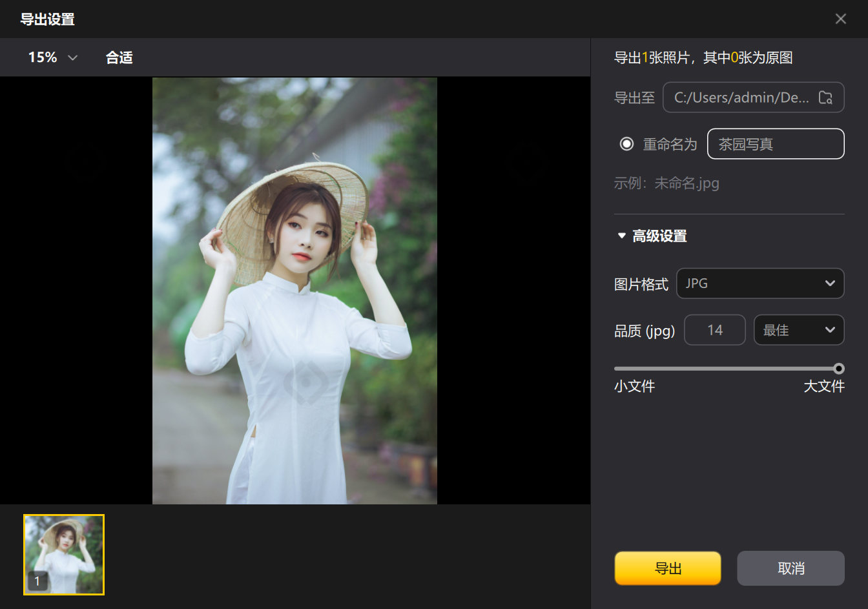The height and width of the screenshot is (609, 868).
Task: Select photo thumbnail in the bottom strip
Action: 64,554
